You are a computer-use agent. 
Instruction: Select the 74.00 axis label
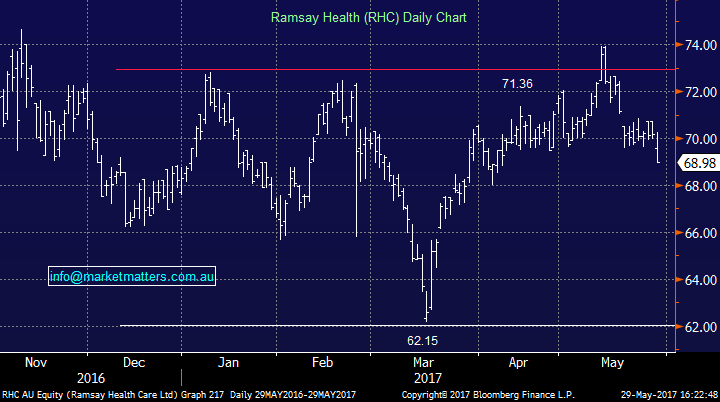pyautogui.click(x=701, y=45)
